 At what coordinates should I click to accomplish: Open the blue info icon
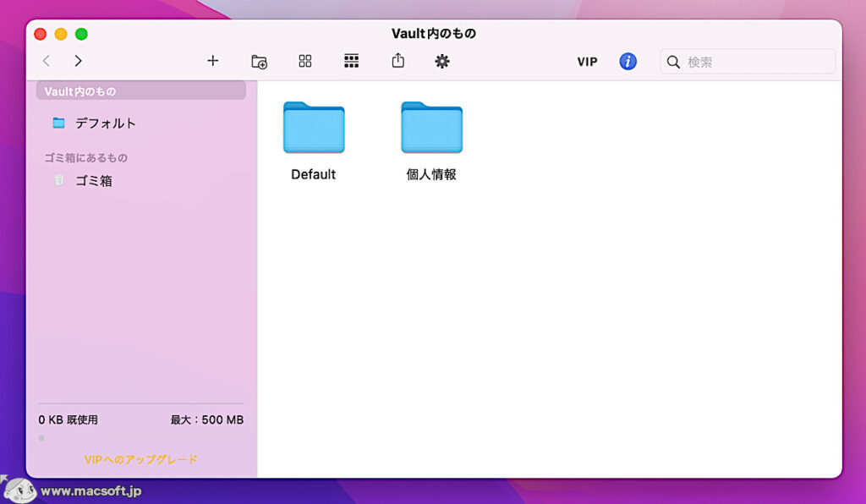pos(628,61)
